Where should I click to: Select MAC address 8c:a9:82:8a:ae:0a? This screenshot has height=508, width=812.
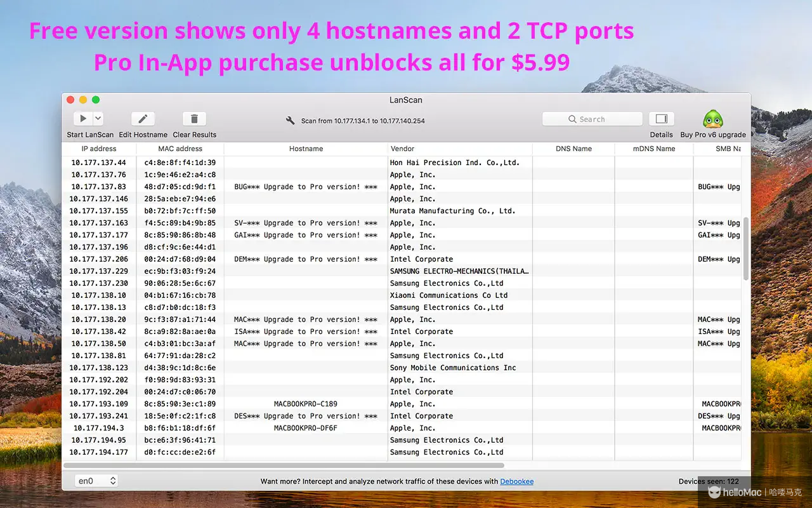180,331
